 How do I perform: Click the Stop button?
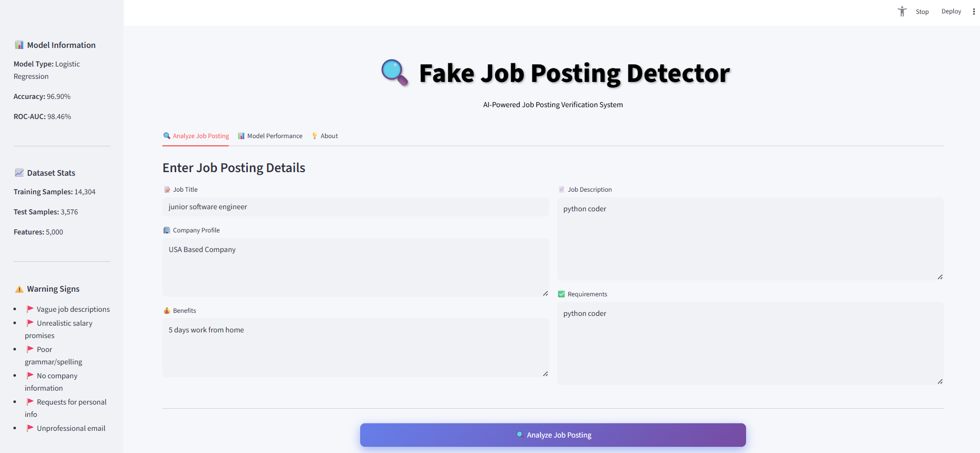click(922, 12)
